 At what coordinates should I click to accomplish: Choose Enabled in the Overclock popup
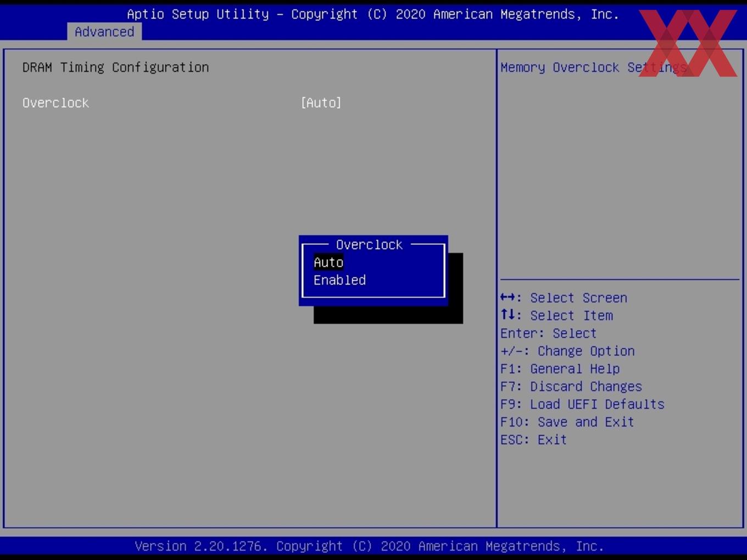pyautogui.click(x=339, y=280)
